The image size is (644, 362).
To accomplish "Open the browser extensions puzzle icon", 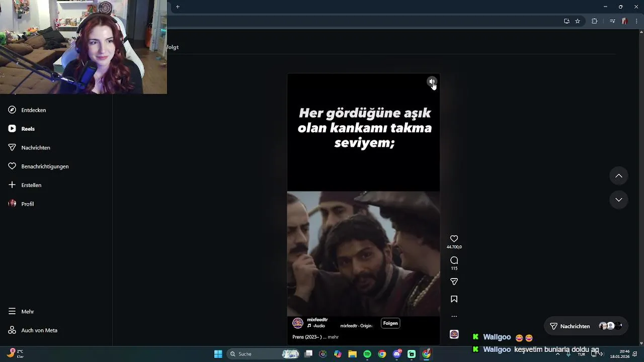I will [594, 21].
